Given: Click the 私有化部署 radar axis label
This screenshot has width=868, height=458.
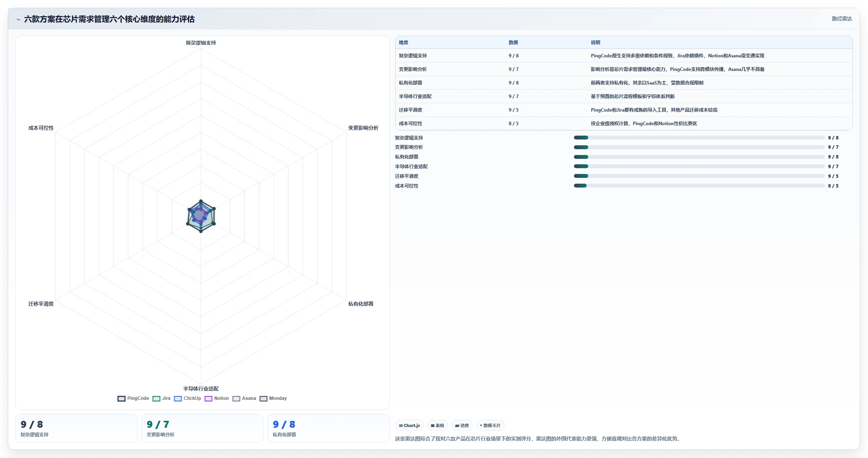Looking at the screenshot, I should point(361,304).
